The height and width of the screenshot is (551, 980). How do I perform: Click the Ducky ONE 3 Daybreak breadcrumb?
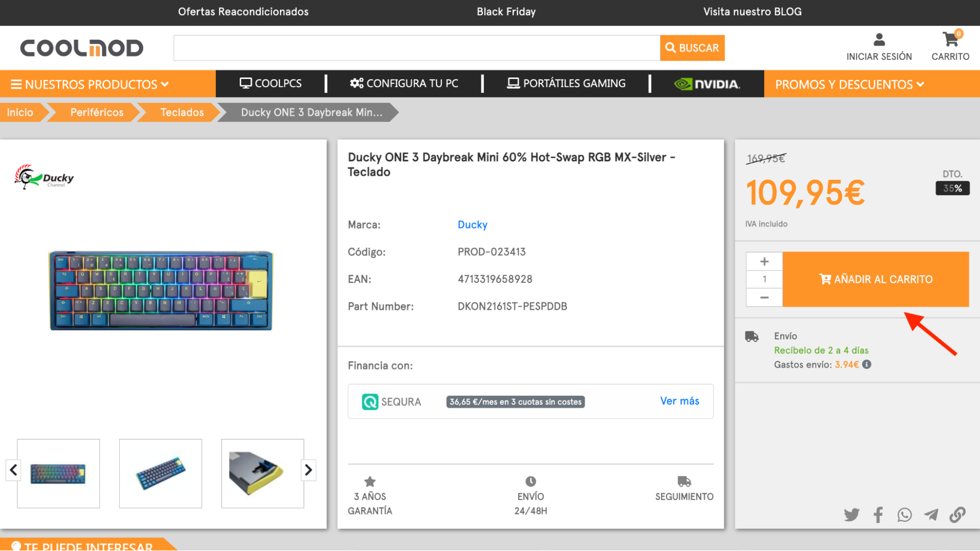click(311, 112)
